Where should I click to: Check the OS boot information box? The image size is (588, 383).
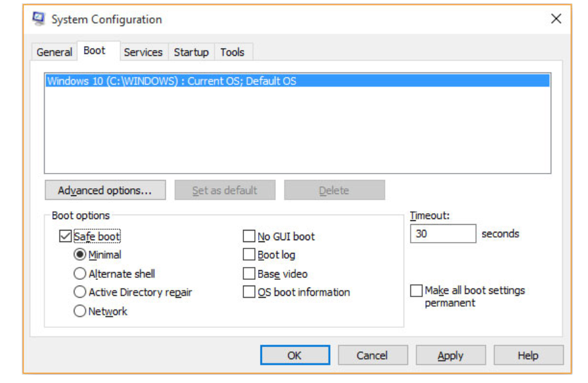tap(249, 292)
